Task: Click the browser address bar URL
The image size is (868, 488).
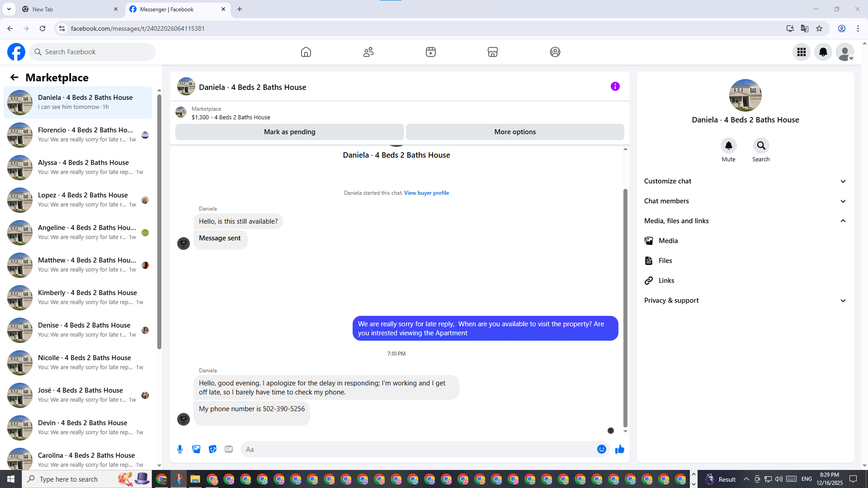Action: point(138,28)
